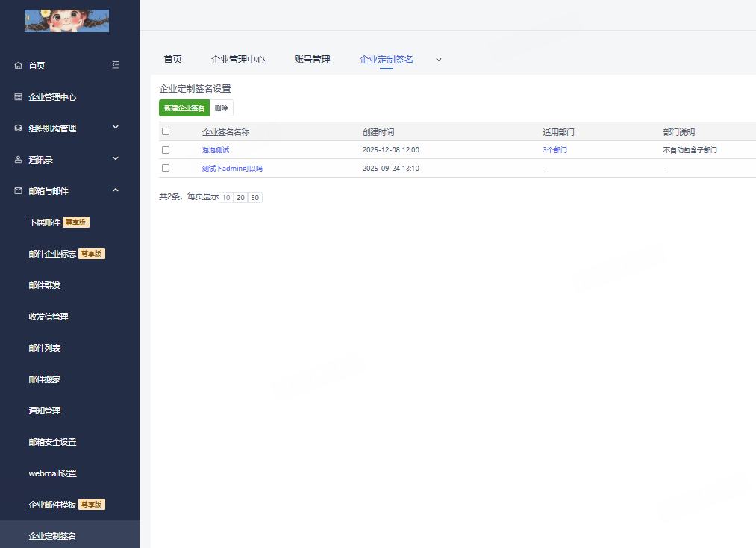This screenshot has height=548, width=756.
Task: Open the 3个部门 link
Action: 555,150
